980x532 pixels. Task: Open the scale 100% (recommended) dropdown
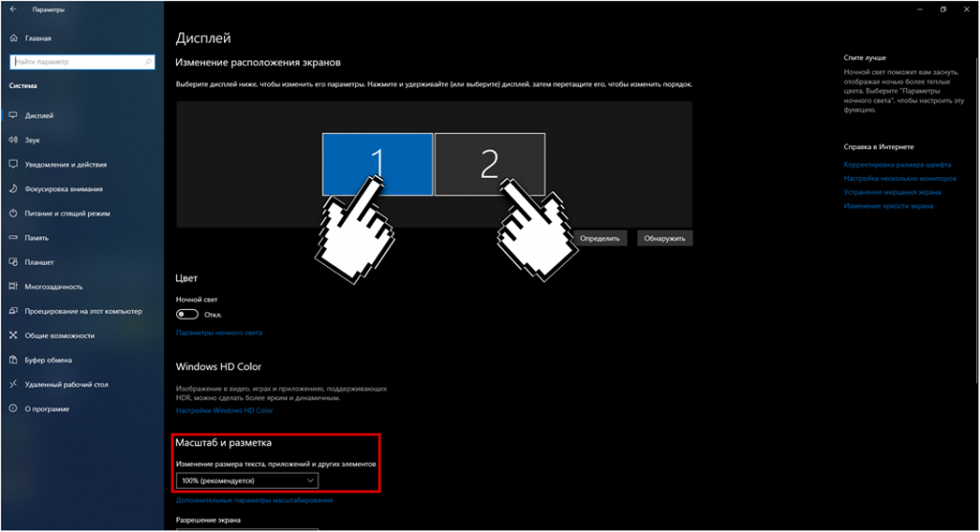pyautogui.click(x=247, y=480)
